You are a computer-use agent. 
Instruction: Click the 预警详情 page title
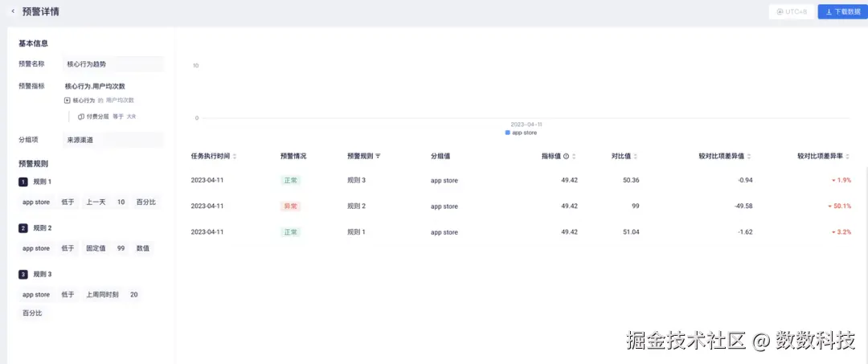(x=40, y=11)
